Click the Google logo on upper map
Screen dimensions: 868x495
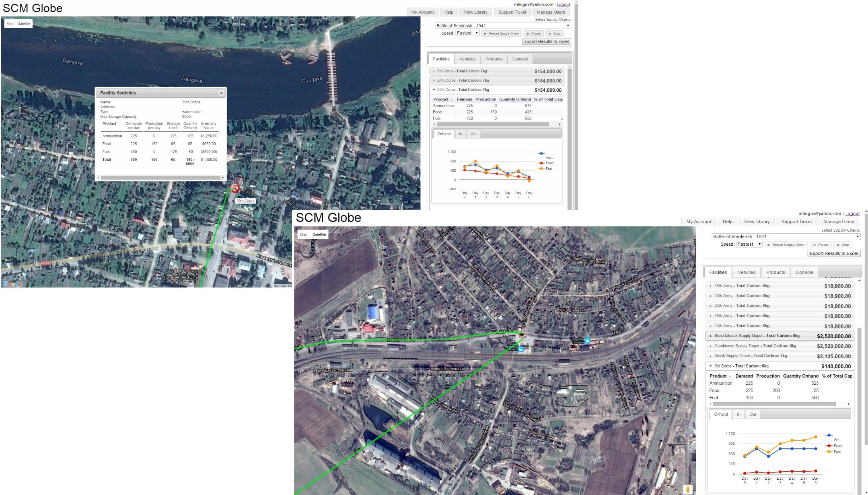pos(12,284)
